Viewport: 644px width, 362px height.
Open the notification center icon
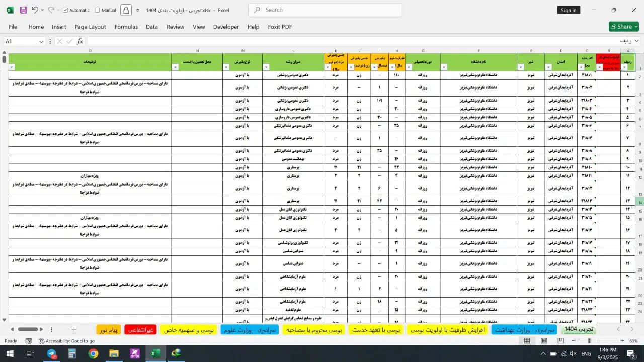pos(631,354)
